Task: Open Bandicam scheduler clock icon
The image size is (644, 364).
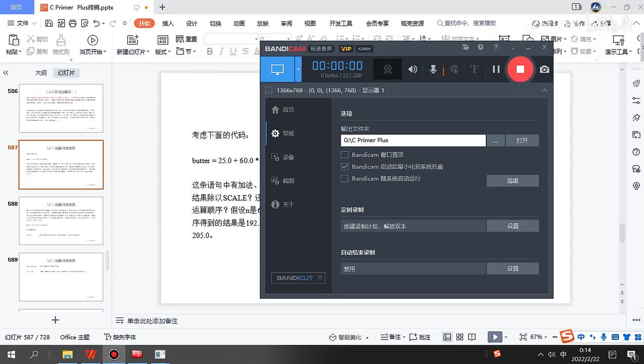Action: tap(481, 47)
